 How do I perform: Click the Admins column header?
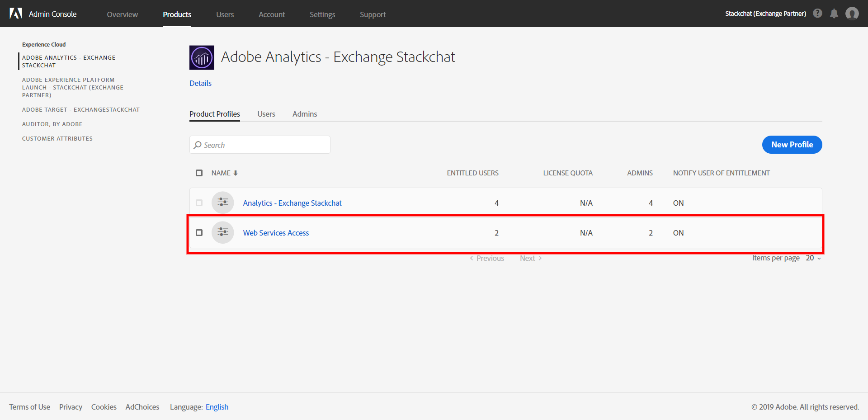(x=640, y=173)
